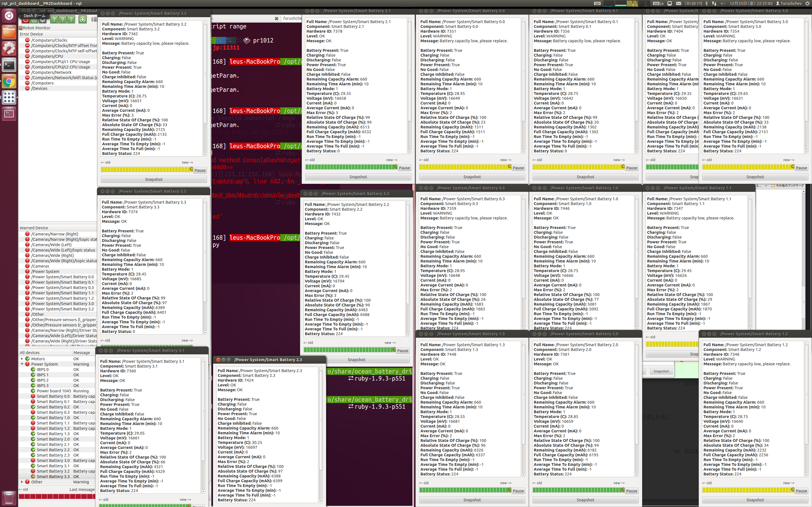The width and height of the screenshot is (812, 507).
Task: Launch Chrome from the Ubuntu launcher
Action: [9, 81]
